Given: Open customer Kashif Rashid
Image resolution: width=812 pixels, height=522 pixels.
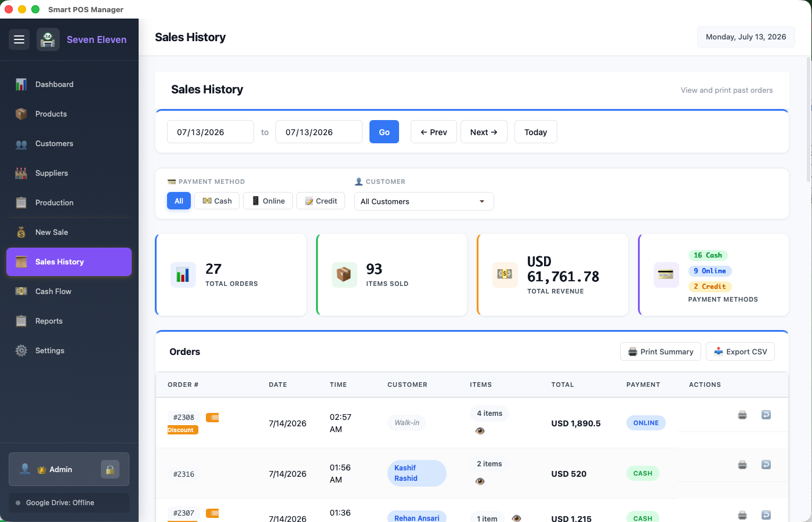Looking at the screenshot, I should tap(416, 473).
